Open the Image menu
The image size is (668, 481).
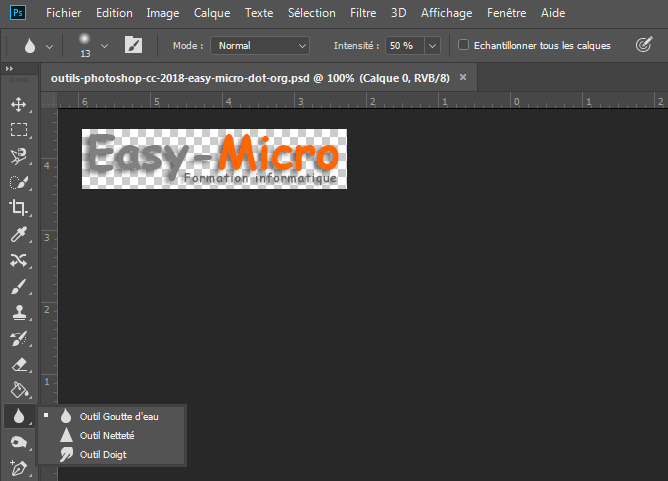pyautogui.click(x=163, y=13)
